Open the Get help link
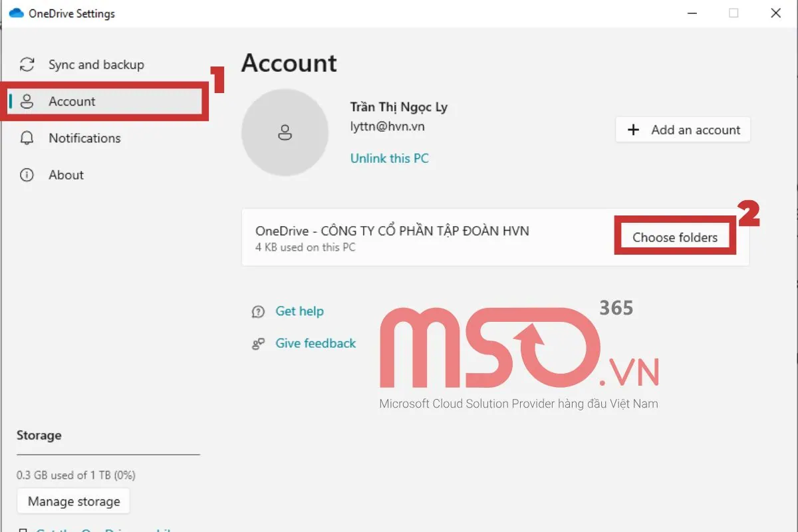 [x=299, y=311]
